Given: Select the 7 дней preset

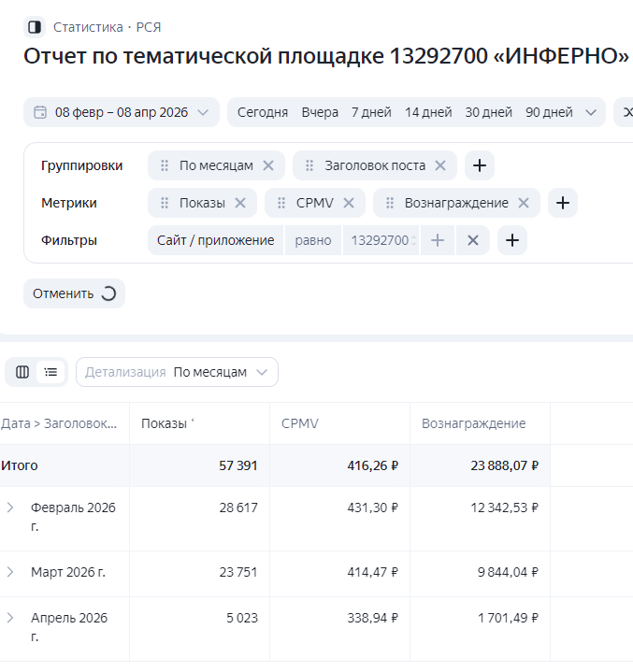Looking at the screenshot, I should tap(371, 112).
